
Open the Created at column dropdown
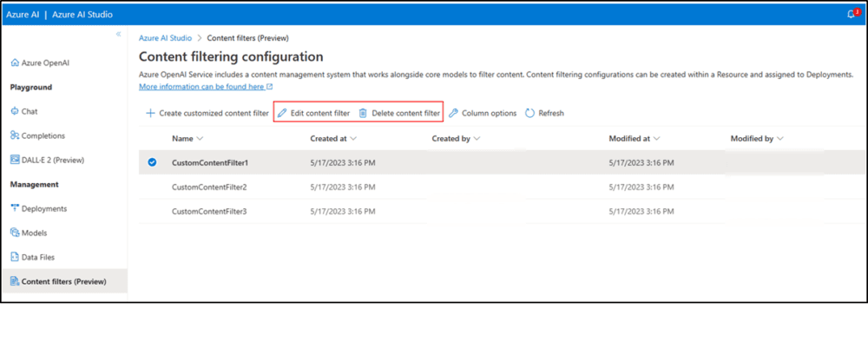[353, 138]
